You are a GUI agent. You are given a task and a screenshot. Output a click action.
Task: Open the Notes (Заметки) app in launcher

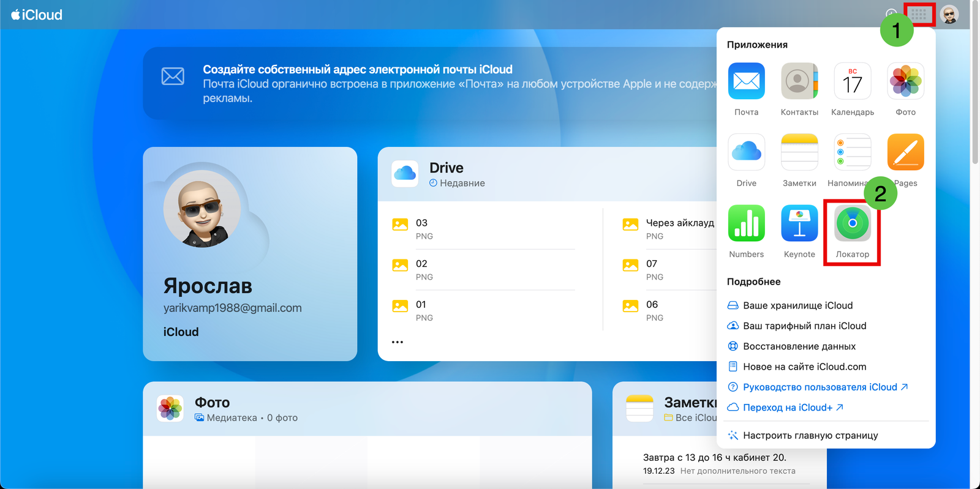pyautogui.click(x=799, y=152)
